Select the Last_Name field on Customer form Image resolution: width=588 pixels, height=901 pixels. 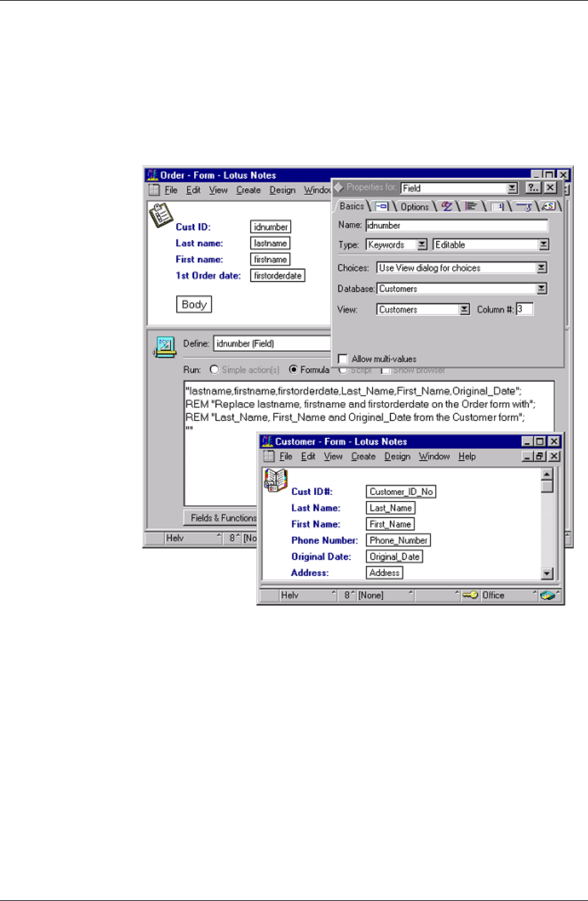point(391,508)
